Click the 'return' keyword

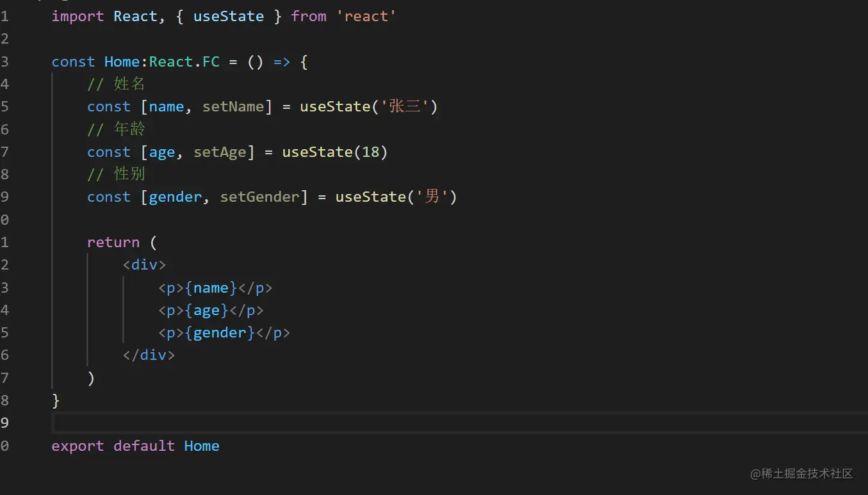click(113, 242)
